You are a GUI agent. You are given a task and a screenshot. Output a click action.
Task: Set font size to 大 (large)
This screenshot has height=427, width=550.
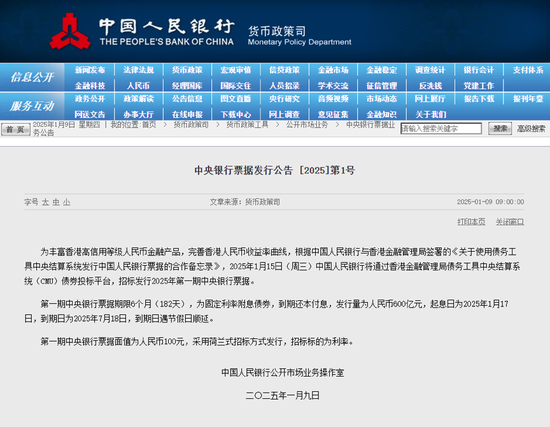point(46,202)
